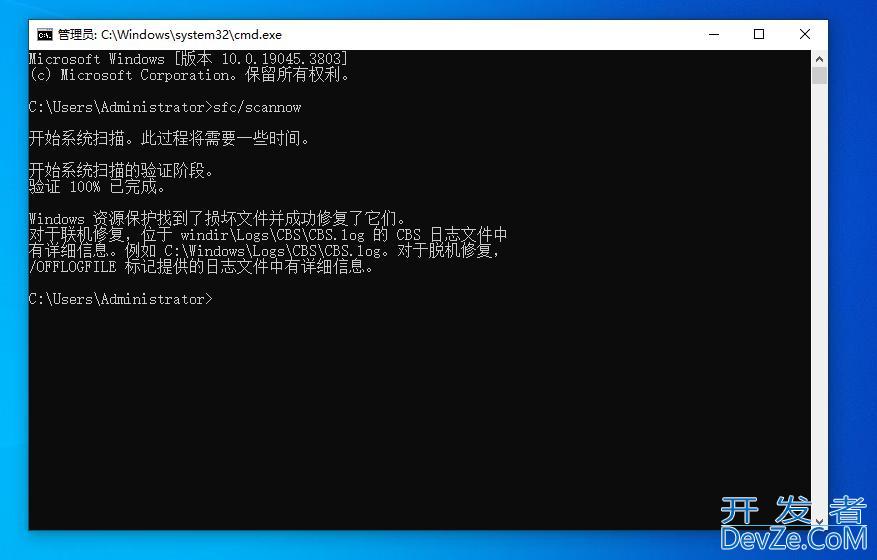Click the /OFFLOGFILE line in the output

(x=201, y=267)
